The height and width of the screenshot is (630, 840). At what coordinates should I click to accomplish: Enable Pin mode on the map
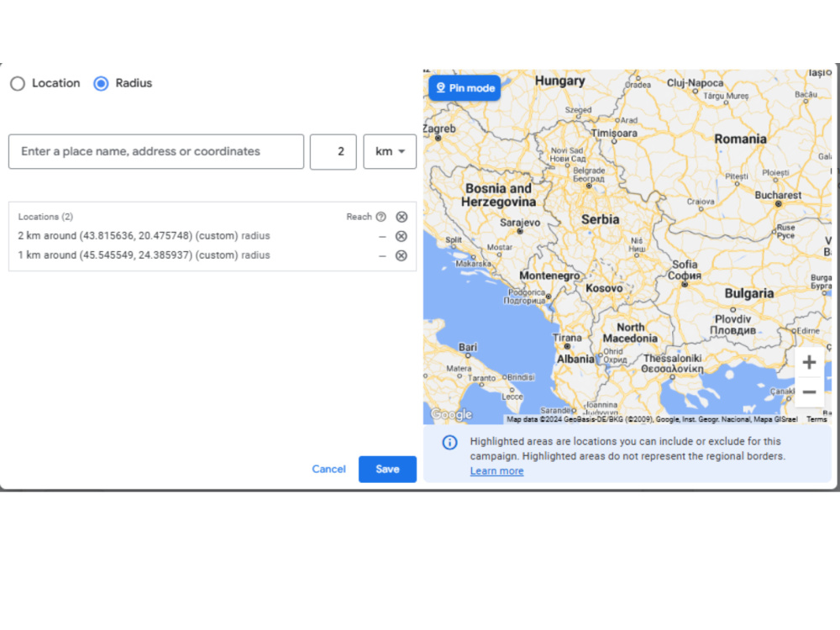tap(465, 88)
